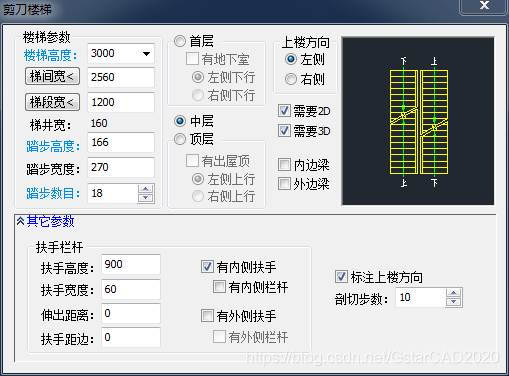Click the 伸出距离 input field
This screenshot has height=376, width=509.
coord(131,313)
